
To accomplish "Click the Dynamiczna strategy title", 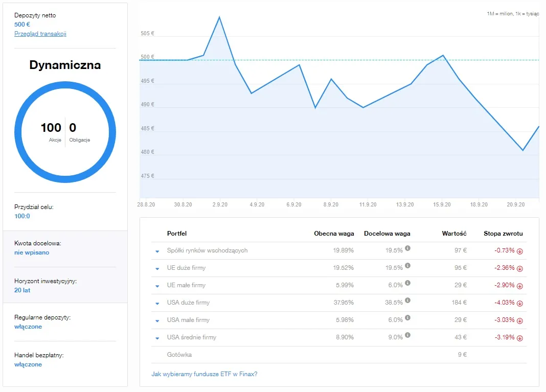I will click(65, 65).
